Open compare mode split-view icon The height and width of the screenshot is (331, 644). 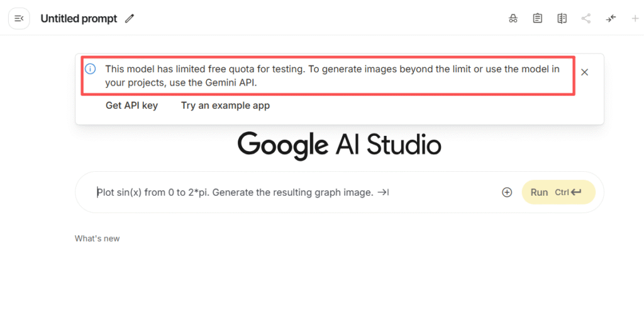[562, 18]
